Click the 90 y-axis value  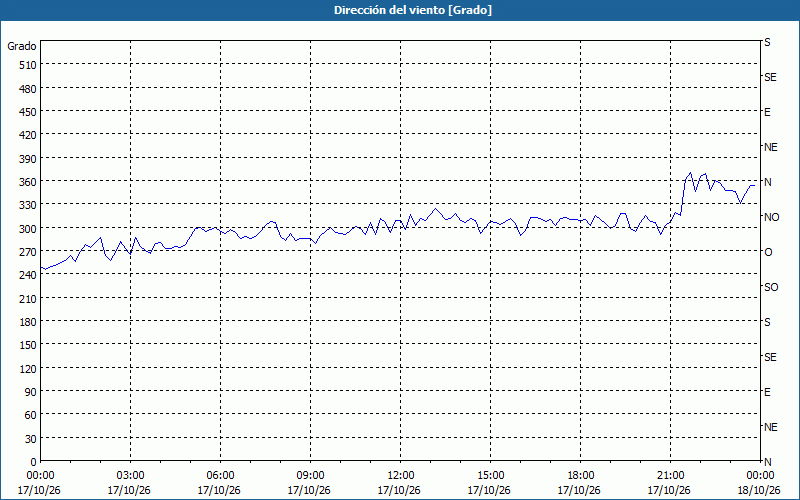[31, 392]
